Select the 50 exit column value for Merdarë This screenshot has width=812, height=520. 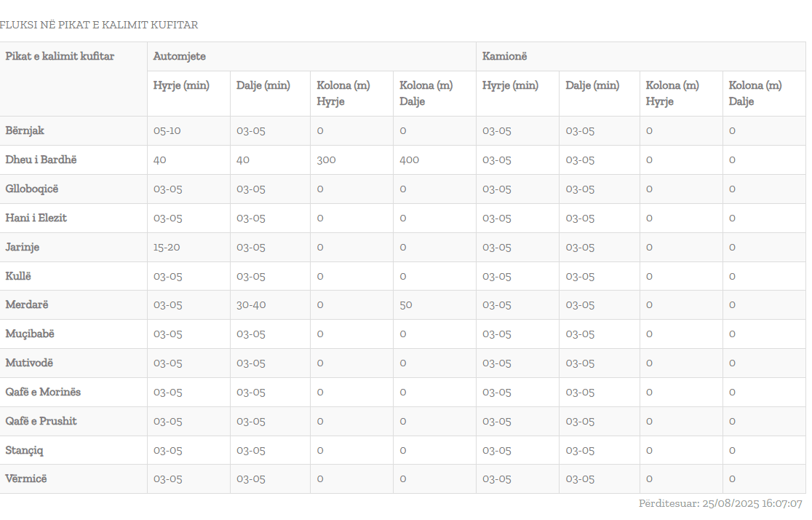pyautogui.click(x=405, y=304)
